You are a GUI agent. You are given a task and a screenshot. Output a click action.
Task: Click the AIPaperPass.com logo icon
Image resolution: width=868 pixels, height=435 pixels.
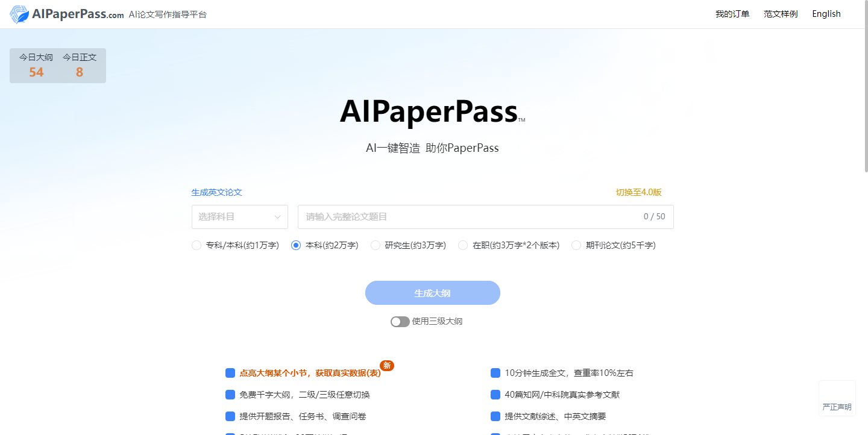(19, 14)
